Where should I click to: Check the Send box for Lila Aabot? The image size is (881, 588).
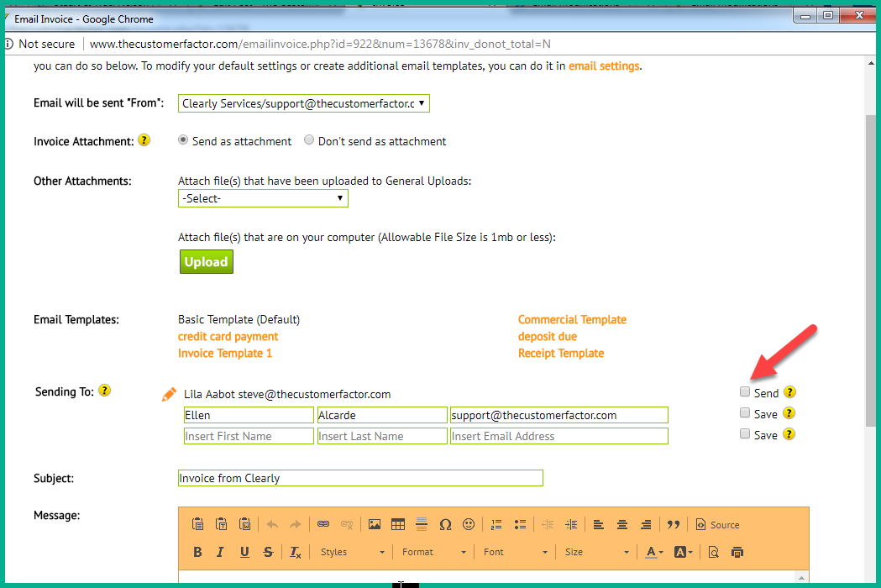745,391
